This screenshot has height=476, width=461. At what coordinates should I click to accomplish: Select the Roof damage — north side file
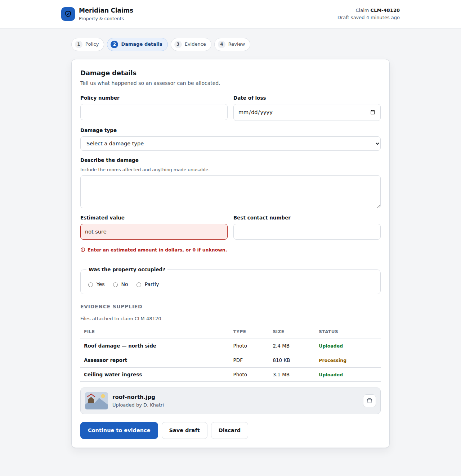(x=120, y=346)
